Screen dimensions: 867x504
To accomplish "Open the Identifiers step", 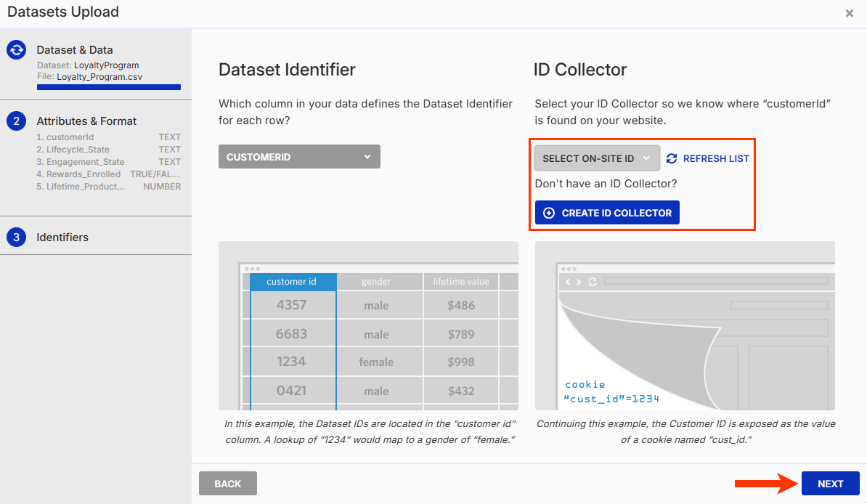I will [62, 237].
